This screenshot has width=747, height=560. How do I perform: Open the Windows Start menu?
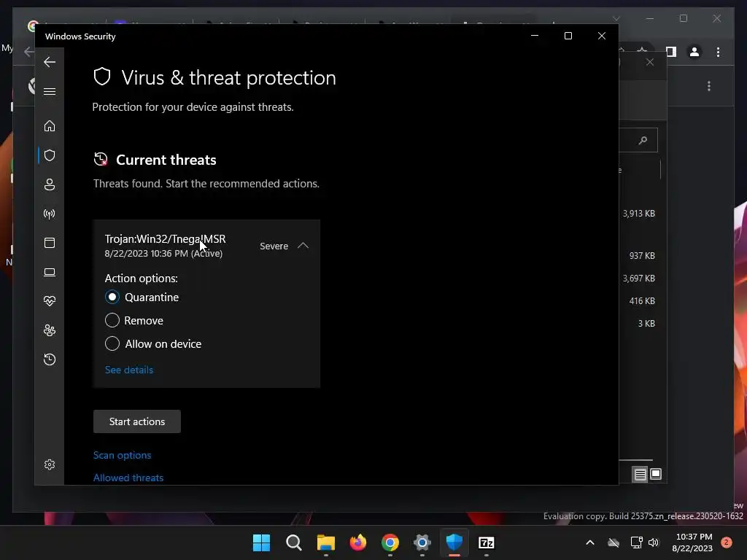[x=261, y=542]
